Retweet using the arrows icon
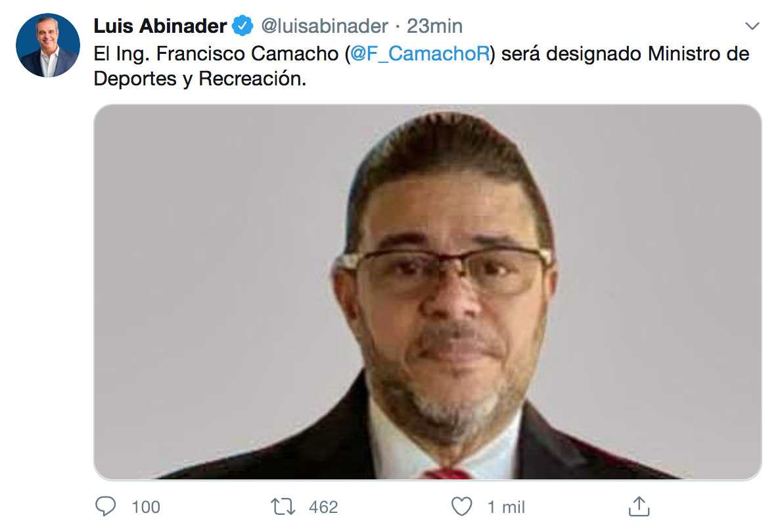The width and height of the screenshot is (782, 532). [283, 506]
